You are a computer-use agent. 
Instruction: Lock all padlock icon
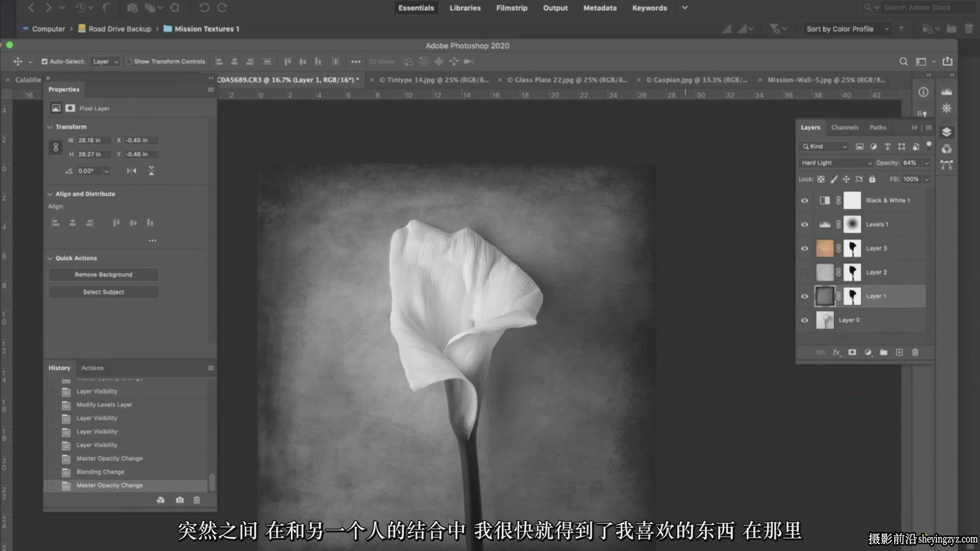pyautogui.click(x=872, y=179)
